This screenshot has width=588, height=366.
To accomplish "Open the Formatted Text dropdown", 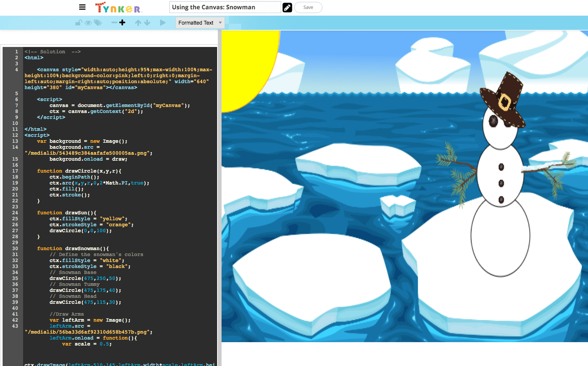I will 200,23.
